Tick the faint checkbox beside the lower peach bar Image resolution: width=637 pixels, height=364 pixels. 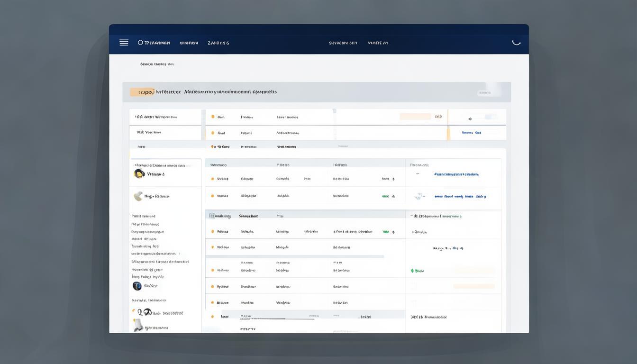413,286
